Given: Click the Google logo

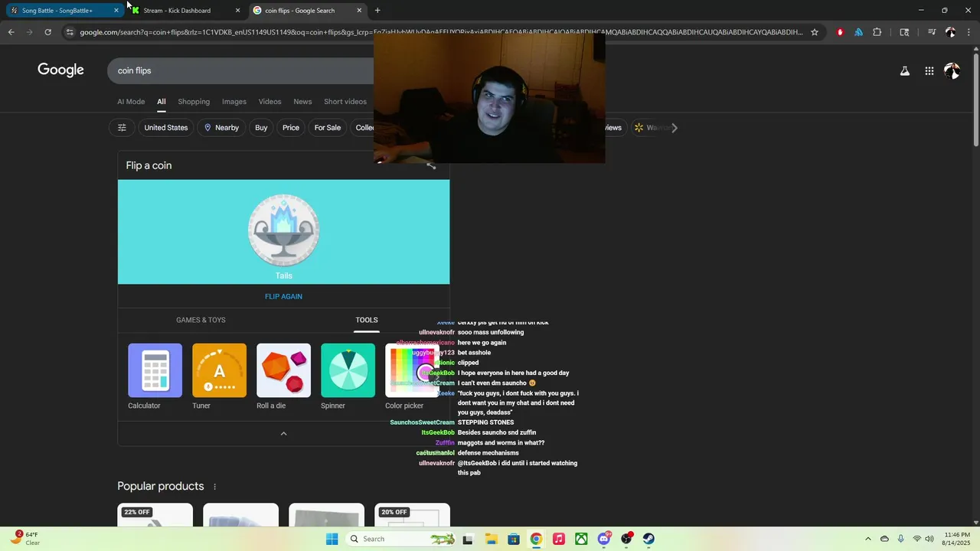Looking at the screenshot, I should (x=60, y=70).
